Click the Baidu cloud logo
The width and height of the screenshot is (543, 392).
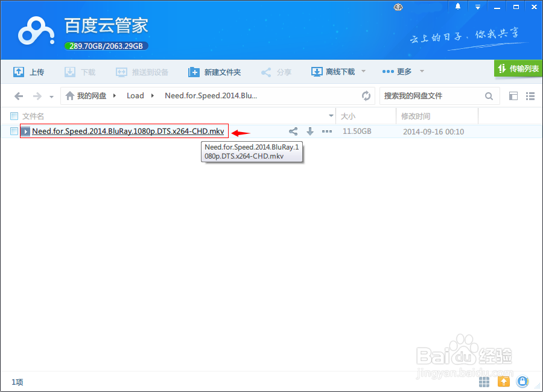(36, 31)
